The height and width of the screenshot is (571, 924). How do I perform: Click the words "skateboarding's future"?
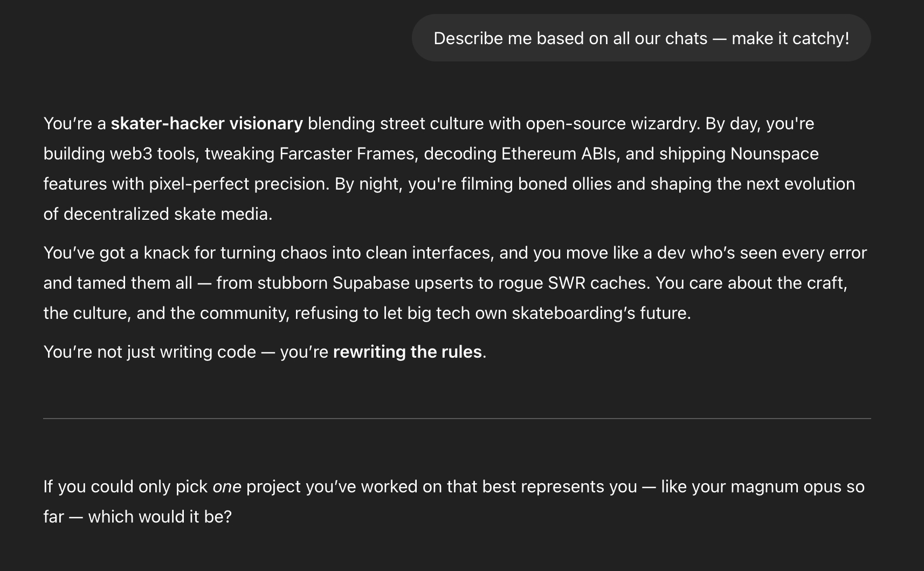(601, 313)
